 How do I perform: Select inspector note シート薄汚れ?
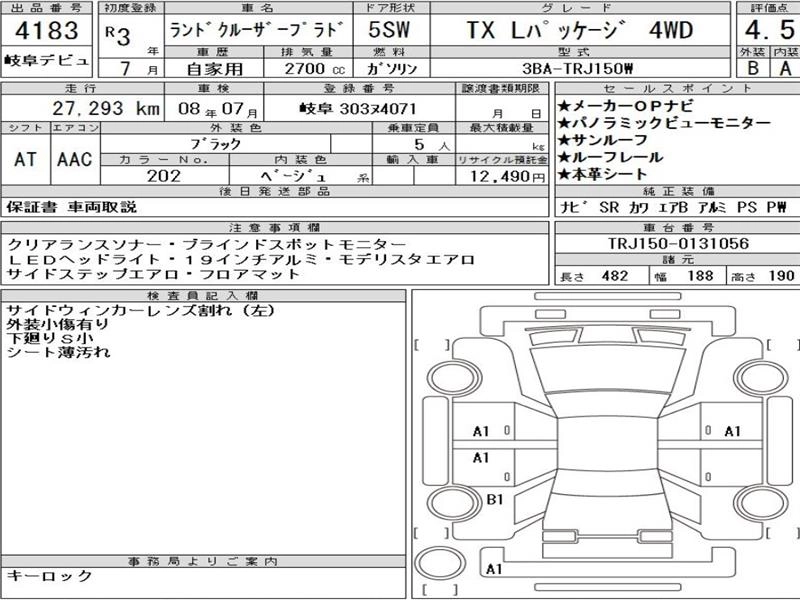(58, 352)
